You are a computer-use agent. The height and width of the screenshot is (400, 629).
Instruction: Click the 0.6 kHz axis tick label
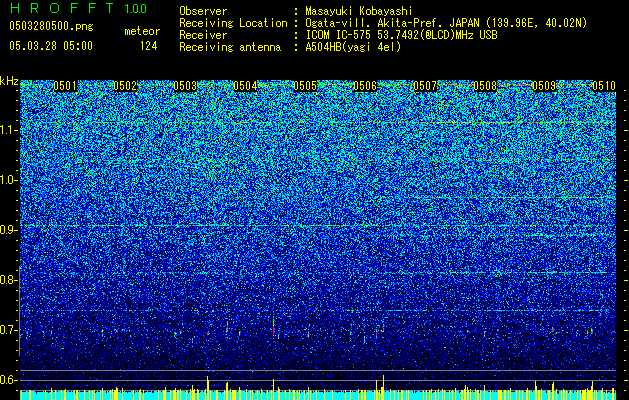9,380
